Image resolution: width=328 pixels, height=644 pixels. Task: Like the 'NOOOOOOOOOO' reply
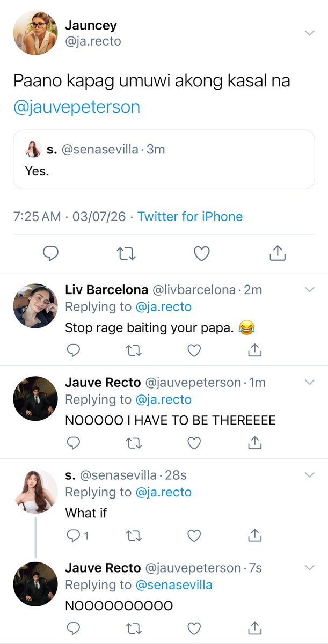point(194,628)
